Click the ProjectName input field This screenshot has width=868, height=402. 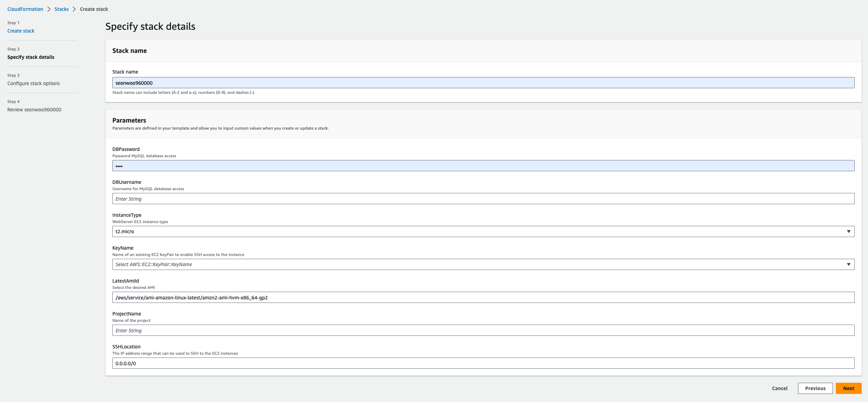[x=483, y=331]
